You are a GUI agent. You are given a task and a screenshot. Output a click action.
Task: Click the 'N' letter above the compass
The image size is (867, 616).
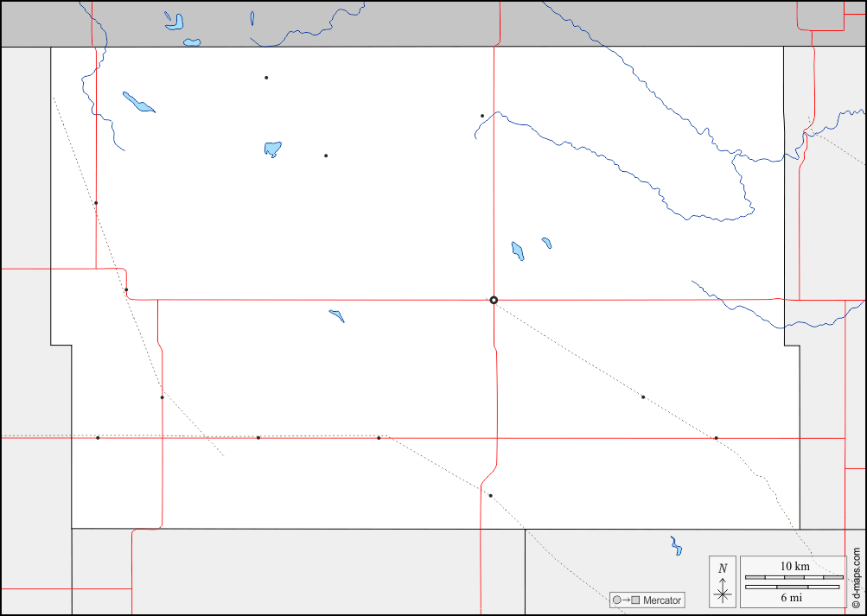[723, 568]
